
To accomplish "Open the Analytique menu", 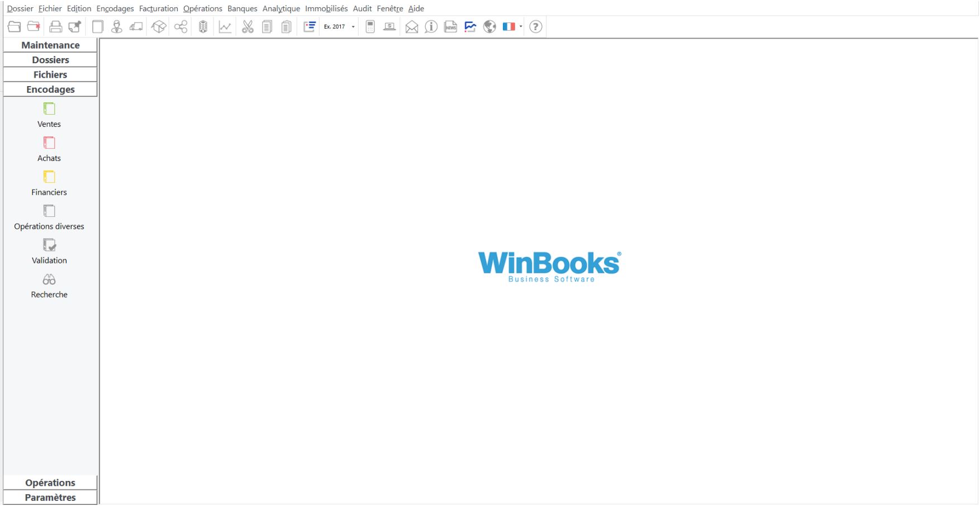I will 281,8.
